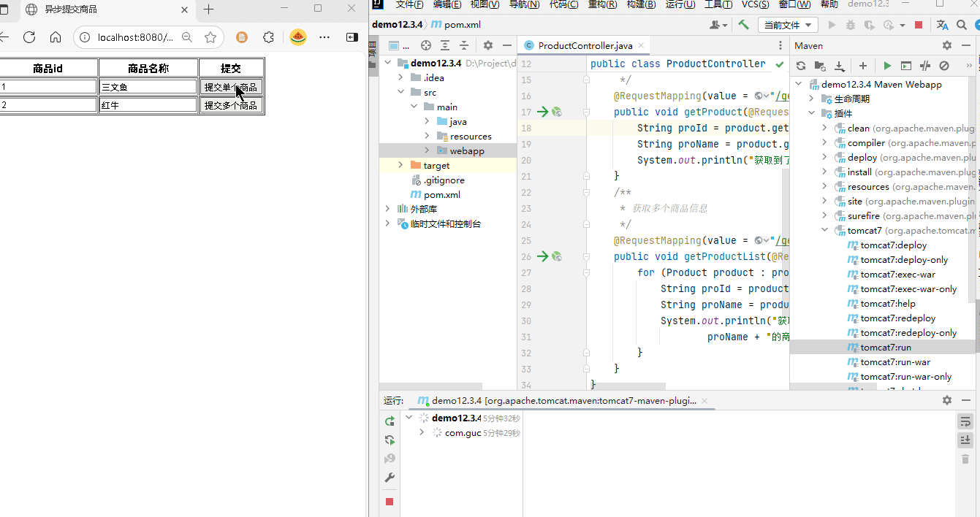Viewport: 980px width, 517px height.
Task: Open the 当前文件 run configuration dropdown
Action: [788, 25]
